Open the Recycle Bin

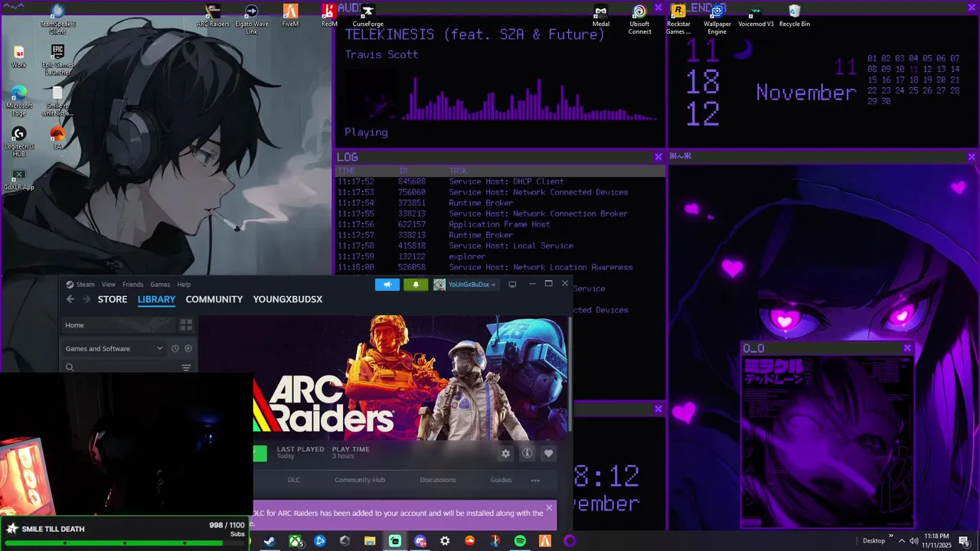coord(795,15)
